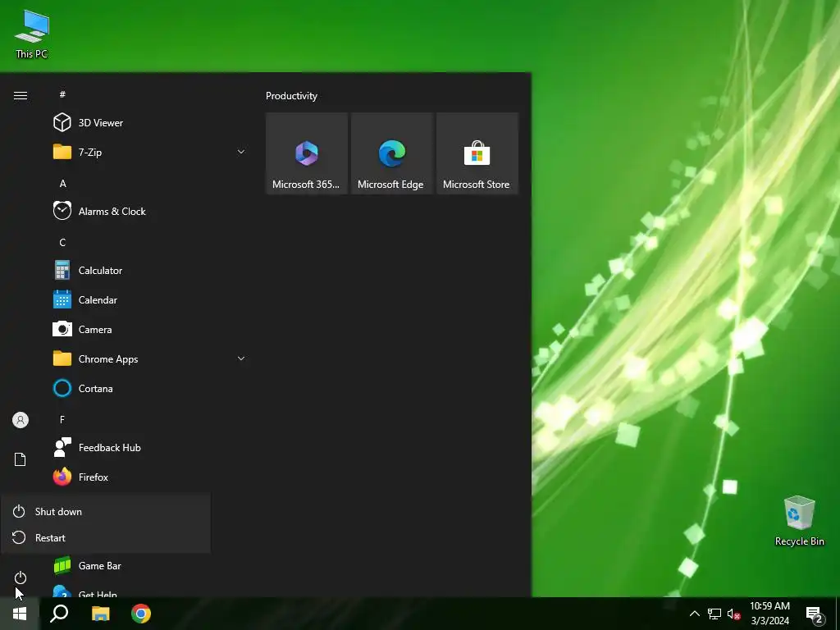Image resolution: width=840 pixels, height=630 pixels.
Task: Click the Chrome Apps folder icon
Action: (x=62, y=359)
